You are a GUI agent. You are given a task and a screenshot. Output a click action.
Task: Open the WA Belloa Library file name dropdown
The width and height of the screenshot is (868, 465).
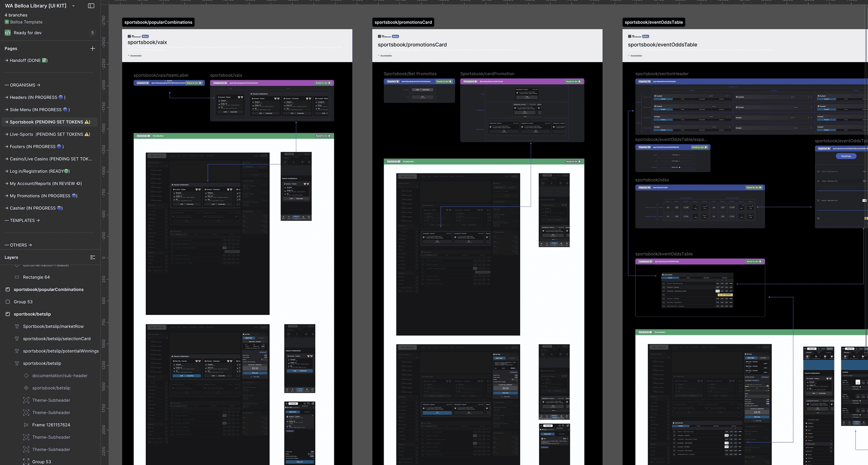point(73,6)
